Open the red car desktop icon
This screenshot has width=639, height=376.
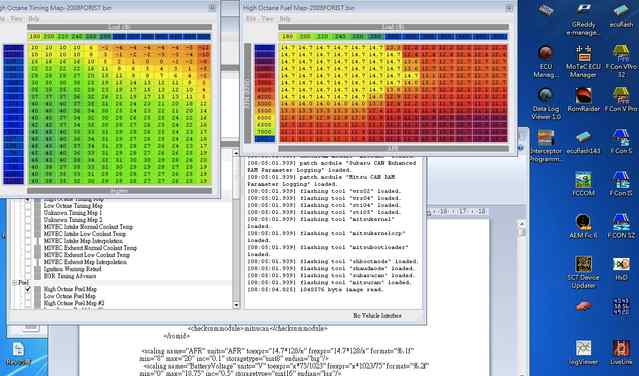click(583, 306)
